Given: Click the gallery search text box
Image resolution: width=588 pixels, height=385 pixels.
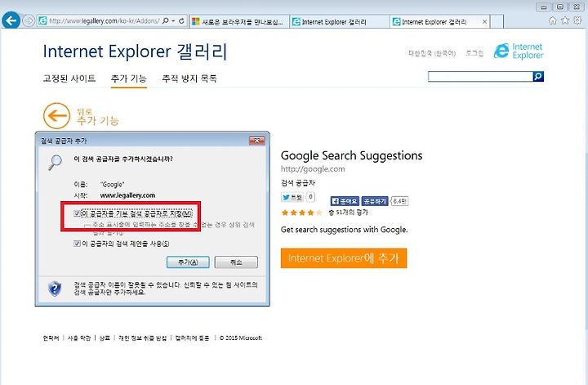Looking at the screenshot, I should [x=480, y=77].
